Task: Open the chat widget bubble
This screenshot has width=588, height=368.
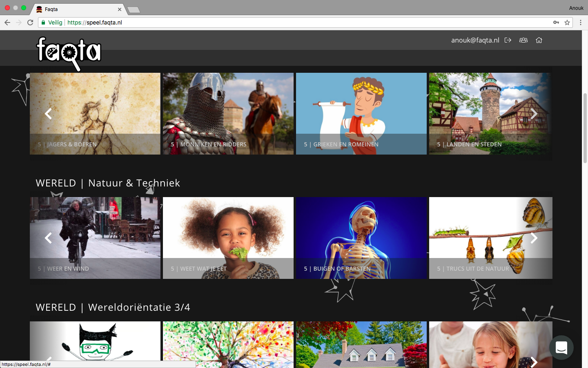Action: (x=561, y=348)
